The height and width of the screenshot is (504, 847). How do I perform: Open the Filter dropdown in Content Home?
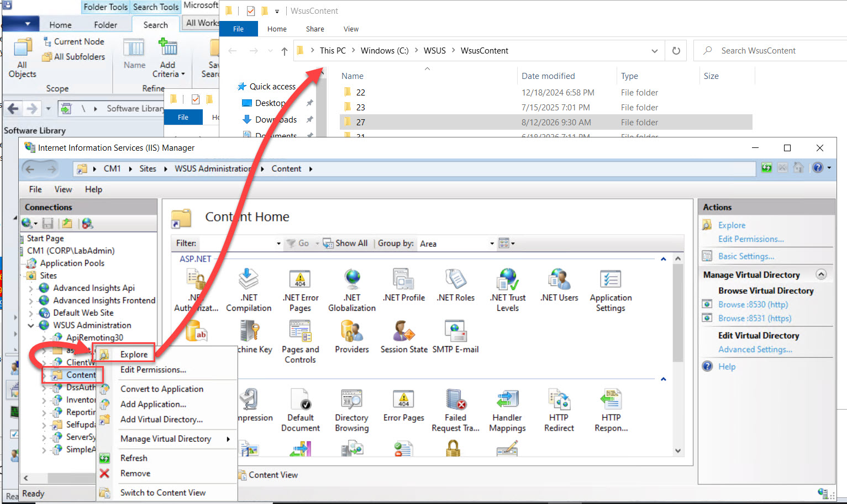(x=278, y=243)
